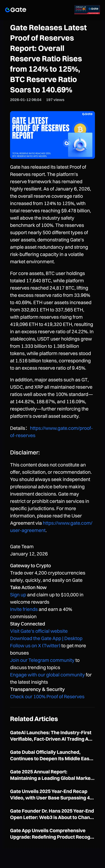Open the Oracle Red Bull Racing partner badge

coord(87,9)
